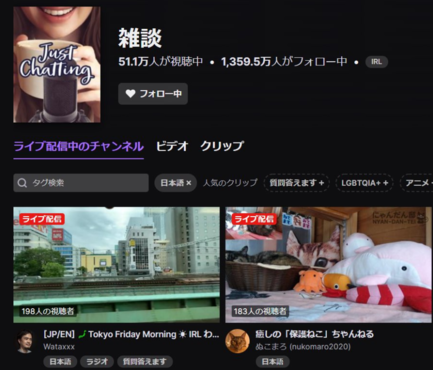This screenshot has width=433, height=370.
Task: Select the ライブ配信中のチャンネル tab
Action: [79, 146]
